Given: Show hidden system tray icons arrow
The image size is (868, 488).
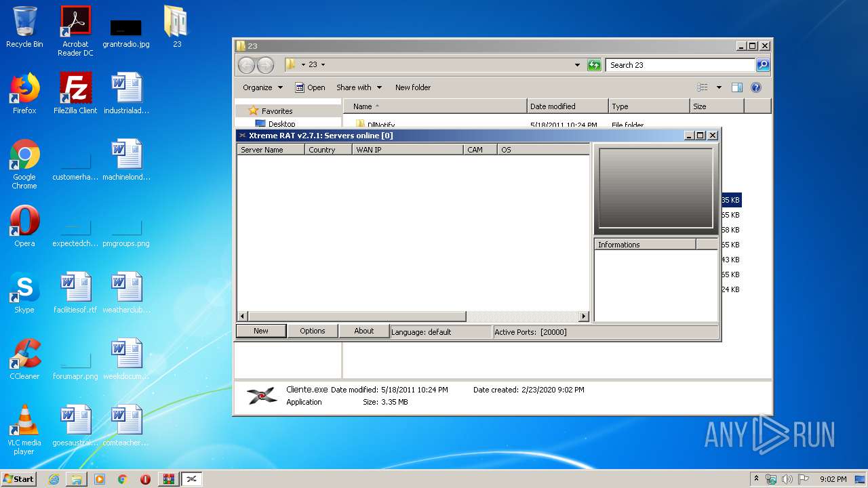Looking at the screenshot, I should [756, 479].
